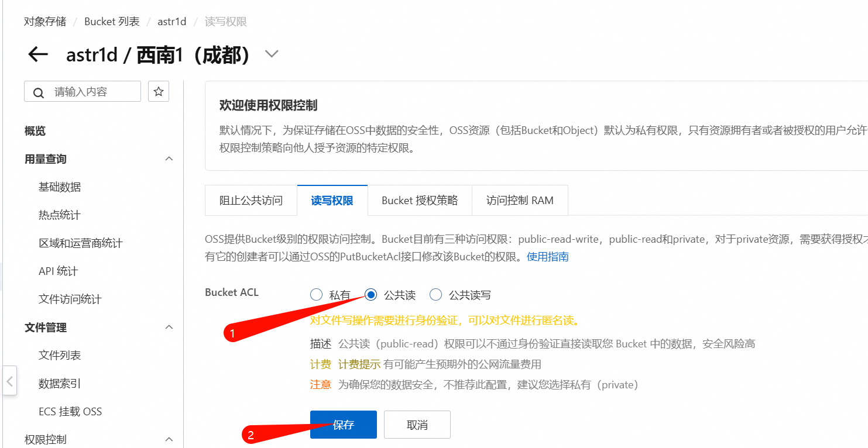This screenshot has height=448, width=868.
Task: Choose the 公共读写 radio option
Action: (x=435, y=295)
